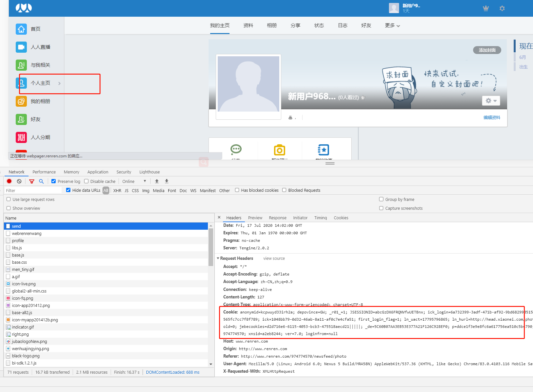Viewport: 533px width, 392px height.
Task: Open cover settings gear dropdown
Action: 491,101
